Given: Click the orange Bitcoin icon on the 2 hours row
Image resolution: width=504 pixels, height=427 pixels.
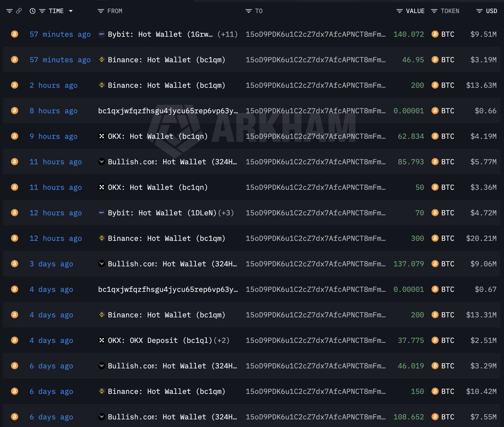Looking at the screenshot, I should click(x=14, y=85).
